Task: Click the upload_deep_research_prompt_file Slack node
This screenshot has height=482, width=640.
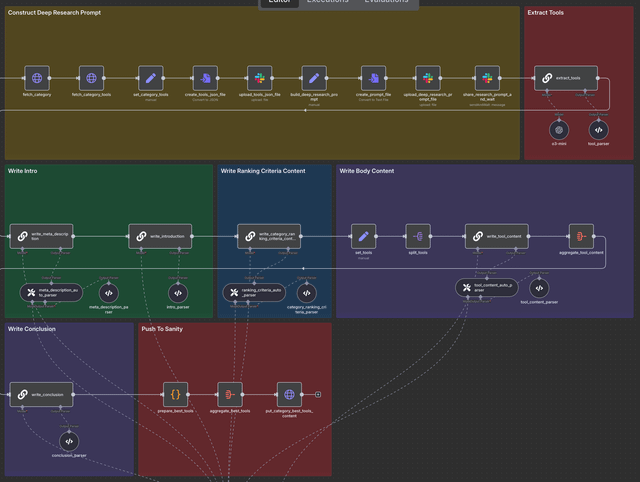Action: pyautogui.click(x=428, y=78)
